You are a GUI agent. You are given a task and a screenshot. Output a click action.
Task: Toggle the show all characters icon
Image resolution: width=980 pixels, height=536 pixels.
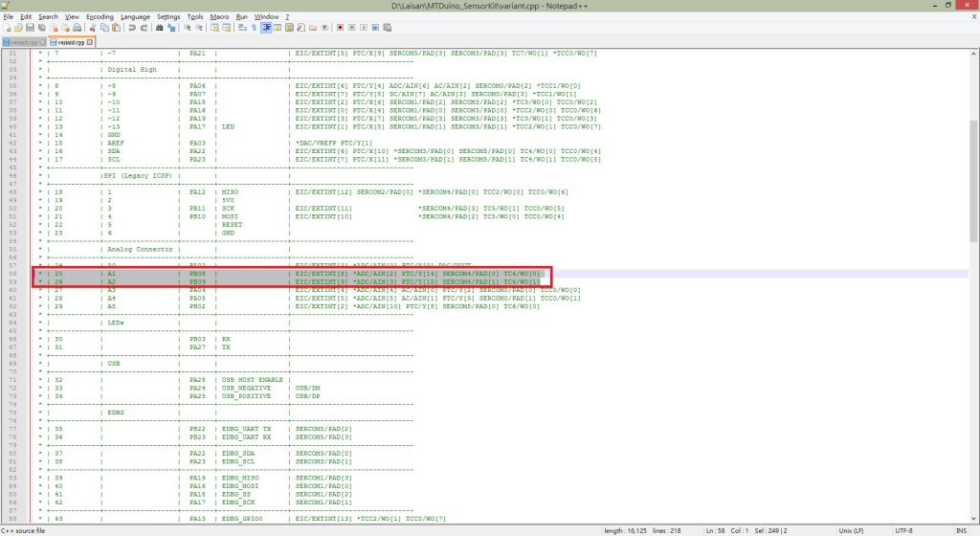(x=254, y=28)
